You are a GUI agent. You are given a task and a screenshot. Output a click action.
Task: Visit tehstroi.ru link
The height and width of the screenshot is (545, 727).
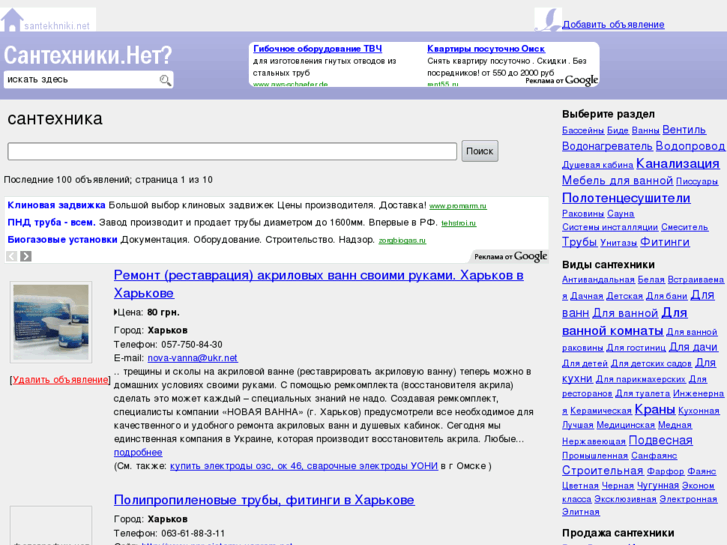(459, 223)
